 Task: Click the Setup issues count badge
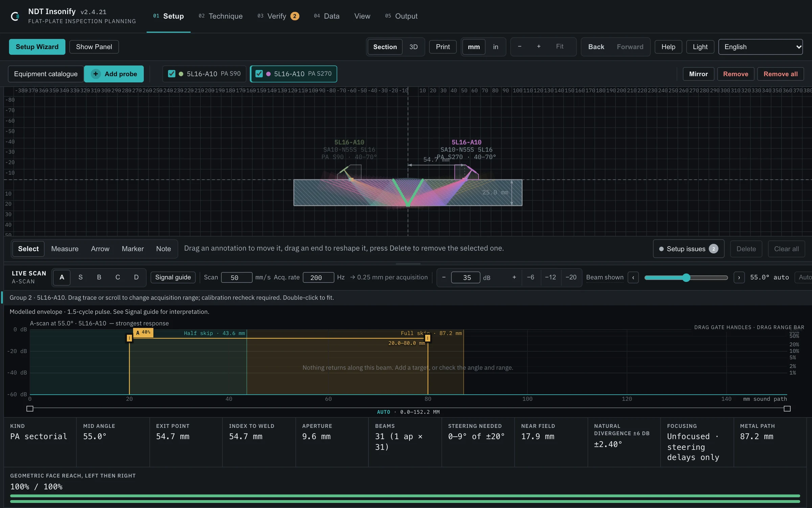[x=714, y=249]
